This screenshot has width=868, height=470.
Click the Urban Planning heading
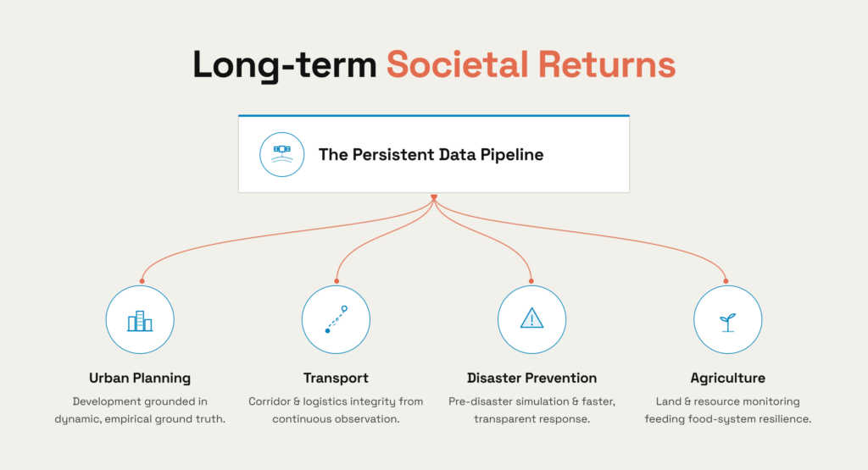[140, 379]
